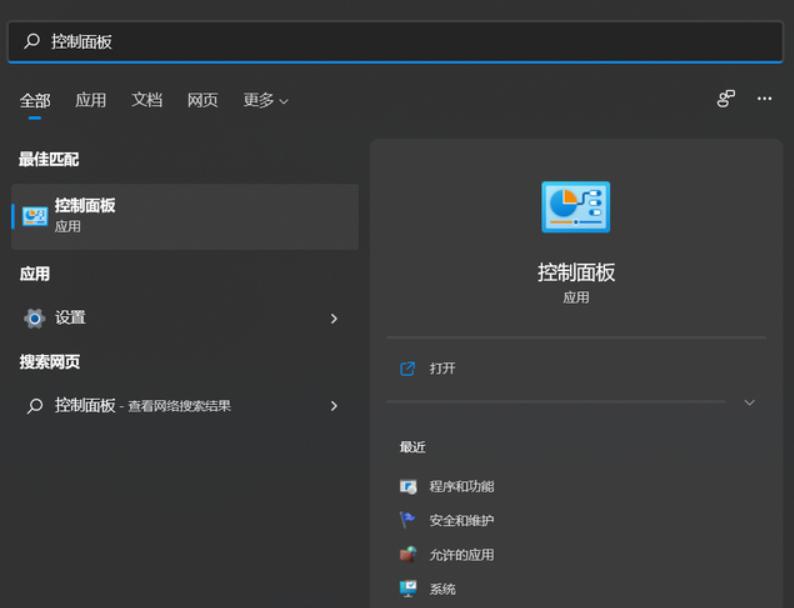Click the 搜索网页 section header

click(x=50, y=361)
